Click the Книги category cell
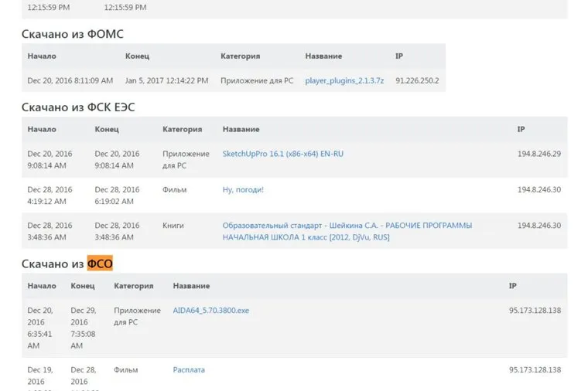Image resolution: width=588 pixels, height=391 pixels. click(x=173, y=226)
